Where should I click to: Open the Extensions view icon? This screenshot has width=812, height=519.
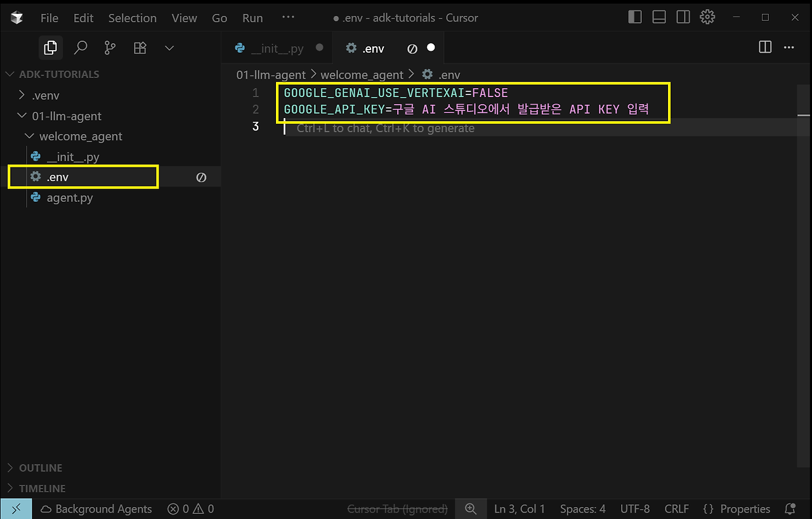(x=140, y=48)
